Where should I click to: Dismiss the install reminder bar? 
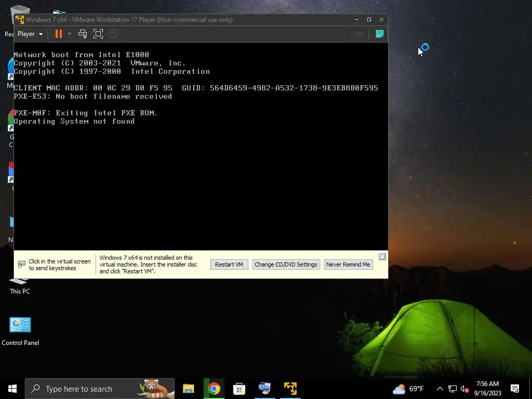pos(382,257)
